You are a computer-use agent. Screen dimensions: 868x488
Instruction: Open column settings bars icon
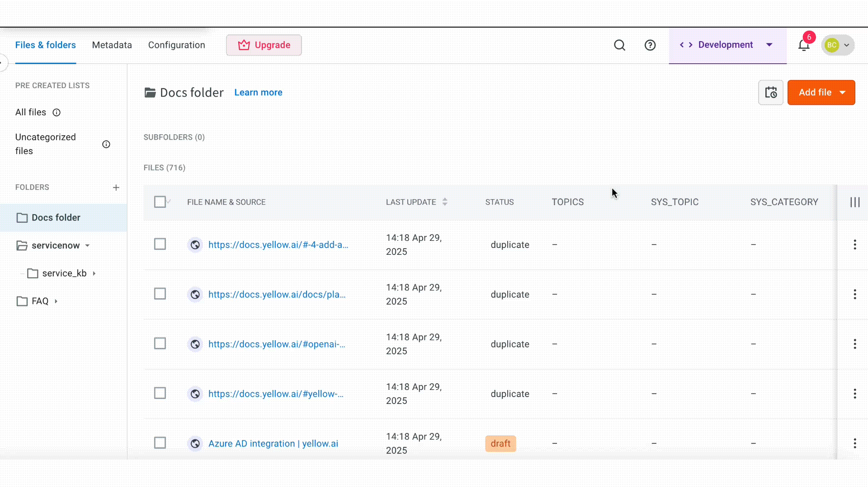point(854,202)
